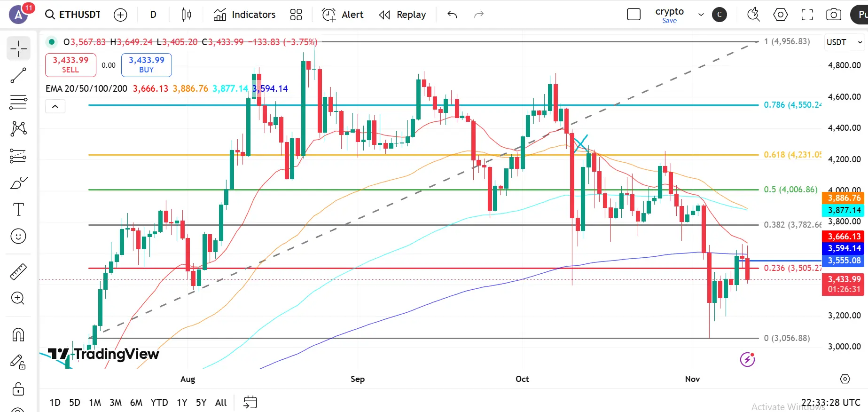The height and width of the screenshot is (412, 868).
Task: Select the 6M time range
Action: coord(136,403)
